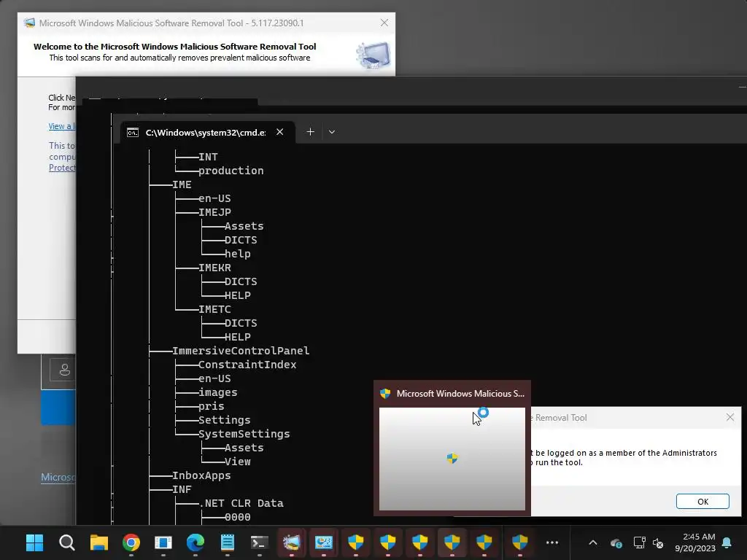The width and height of the screenshot is (747, 560).
Task: Click the '.NET CLR Data' entry
Action: point(241,503)
